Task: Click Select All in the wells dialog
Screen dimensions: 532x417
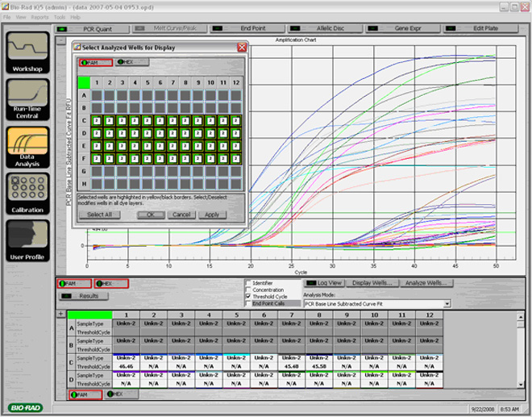Action: click(x=99, y=215)
